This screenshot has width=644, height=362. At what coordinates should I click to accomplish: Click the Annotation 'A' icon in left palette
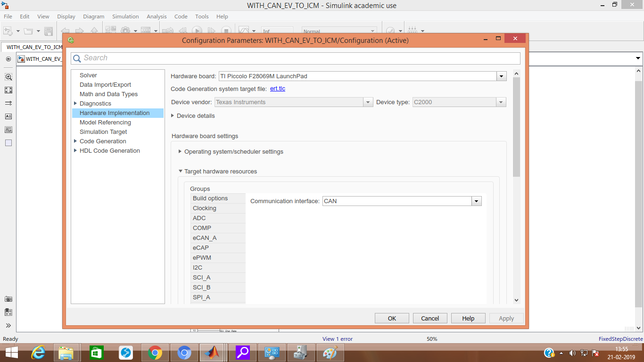[x=8, y=116]
